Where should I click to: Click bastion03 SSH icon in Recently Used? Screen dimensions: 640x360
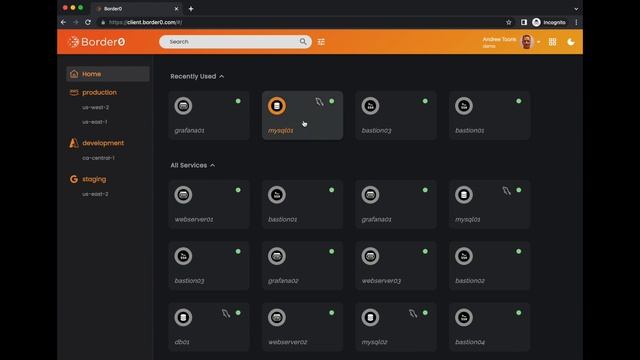(x=370, y=106)
